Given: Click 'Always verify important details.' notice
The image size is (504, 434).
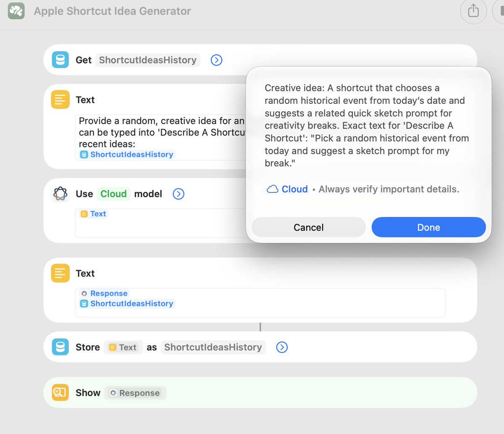Looking at the screenshot, I should coord(389,189).
